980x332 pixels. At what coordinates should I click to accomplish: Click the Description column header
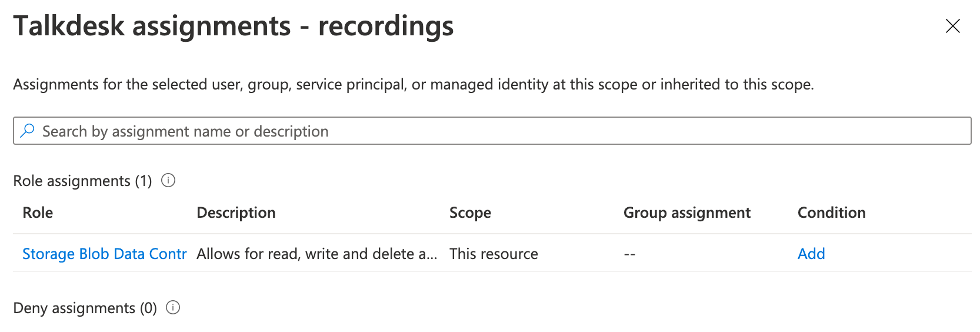pos(236,213)
